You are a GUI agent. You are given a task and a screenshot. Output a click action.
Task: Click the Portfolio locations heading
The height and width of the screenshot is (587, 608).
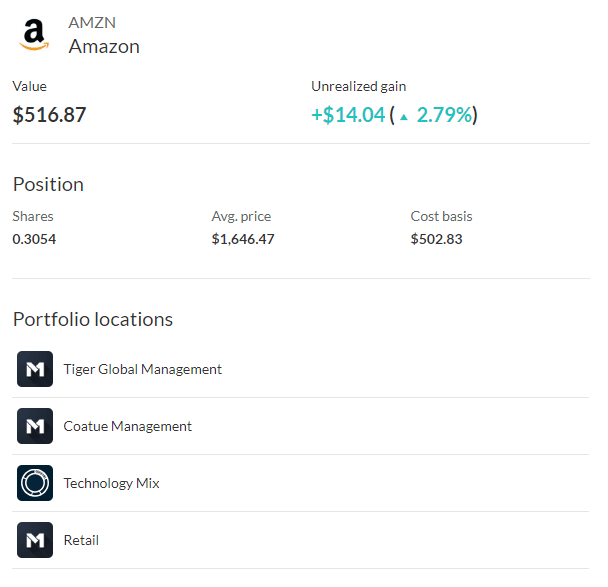[93, 319]
